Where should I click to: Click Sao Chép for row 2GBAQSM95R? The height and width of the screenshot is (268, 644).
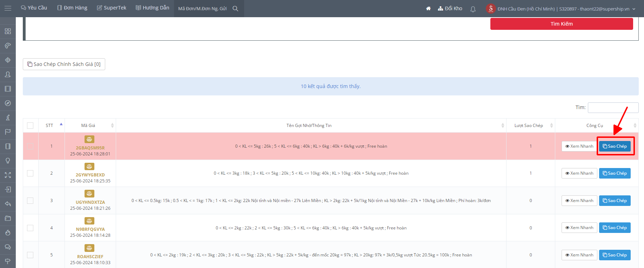pos(615,146)
